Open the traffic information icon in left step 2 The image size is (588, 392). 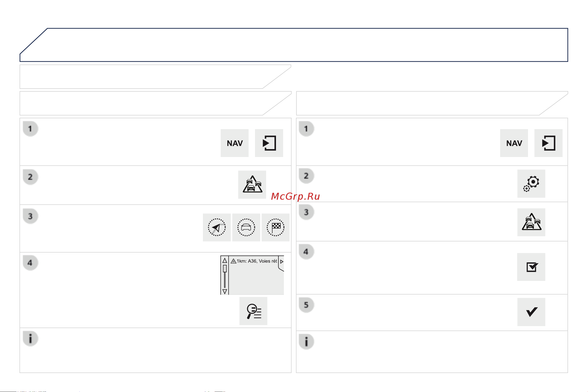[x=252, y=184]
